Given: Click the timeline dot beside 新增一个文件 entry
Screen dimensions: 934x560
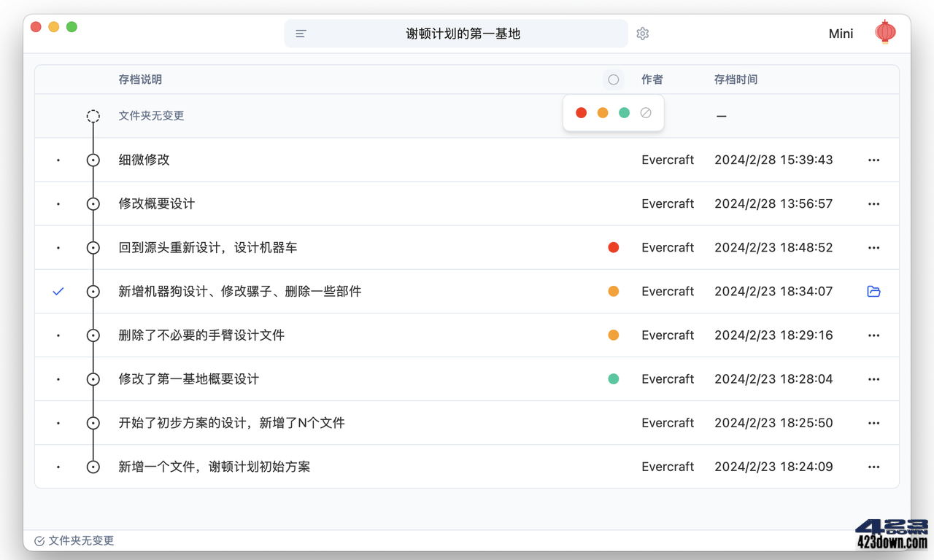Looking at the screenshot, I should (93, 466).
